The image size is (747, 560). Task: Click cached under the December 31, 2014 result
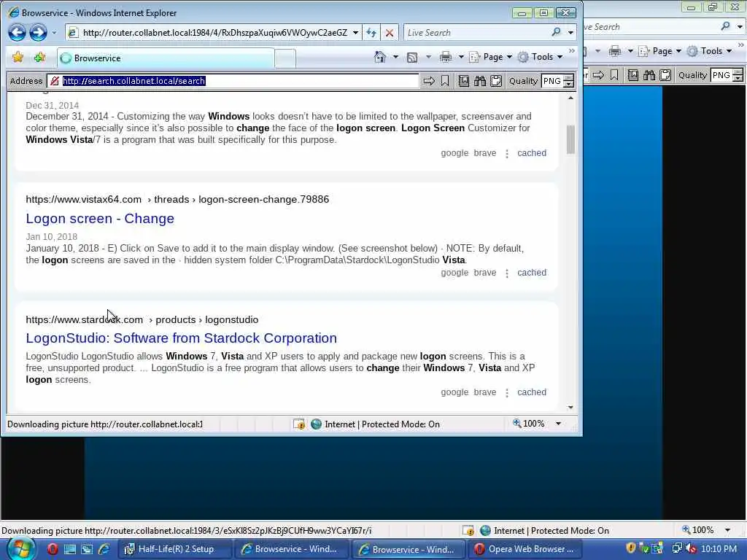tap(532, 153)
